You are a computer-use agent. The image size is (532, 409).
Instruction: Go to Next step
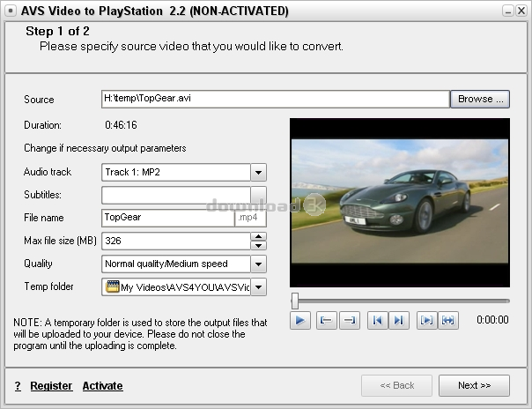[x=474, y=385]
